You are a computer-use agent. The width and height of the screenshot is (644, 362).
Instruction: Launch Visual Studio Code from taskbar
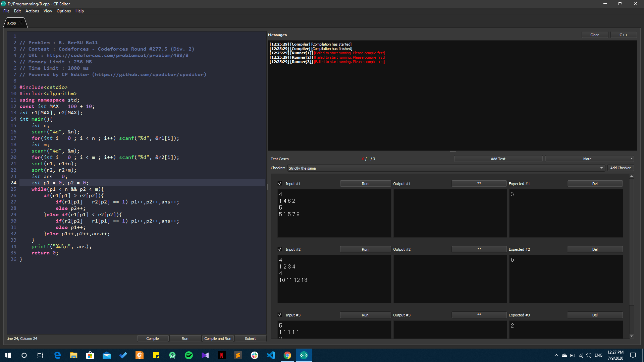click(271, 355)
